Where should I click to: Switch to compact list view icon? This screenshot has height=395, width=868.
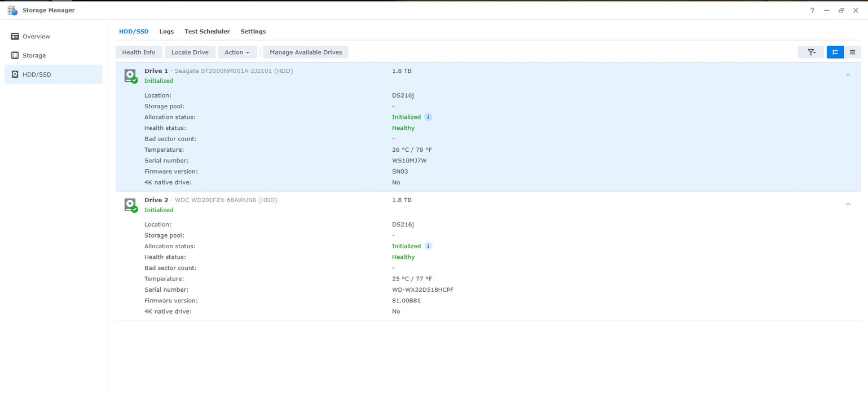[x=852, y=52]
